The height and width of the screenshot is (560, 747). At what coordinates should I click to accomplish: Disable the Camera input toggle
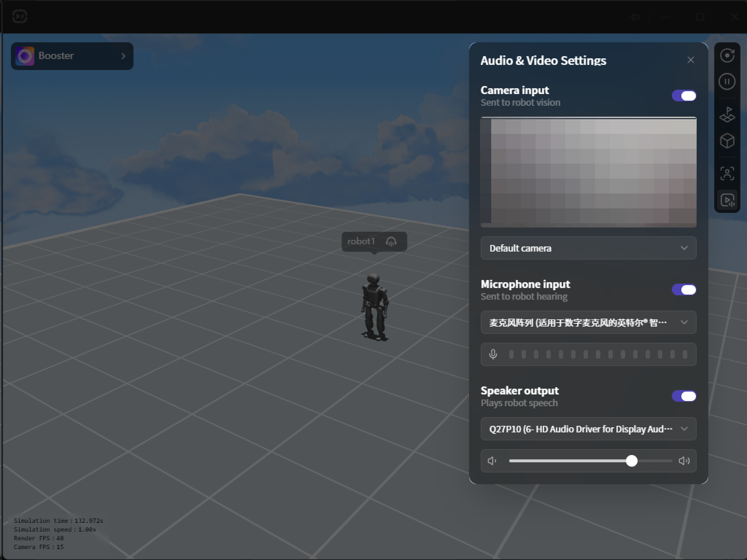click(x=684, y=96)
